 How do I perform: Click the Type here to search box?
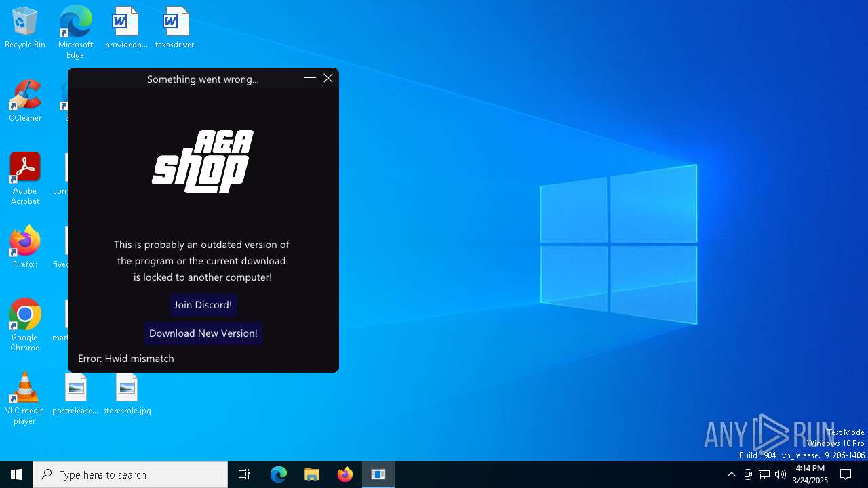[130, 474]
